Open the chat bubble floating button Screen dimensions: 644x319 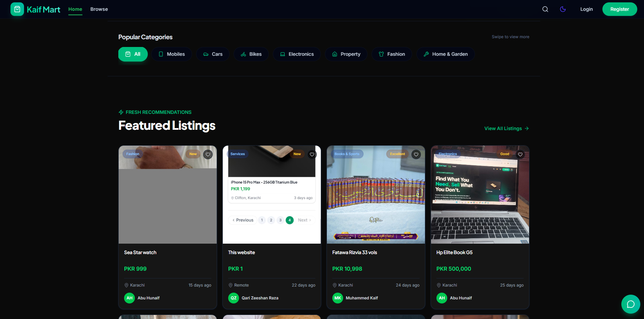pos(631,304)
